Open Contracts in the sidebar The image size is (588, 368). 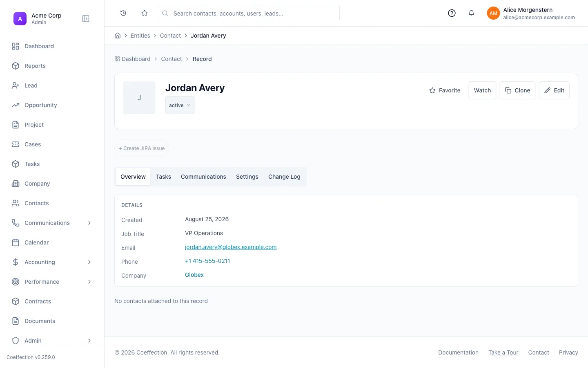pyautogui.click(x=52, y=301)
